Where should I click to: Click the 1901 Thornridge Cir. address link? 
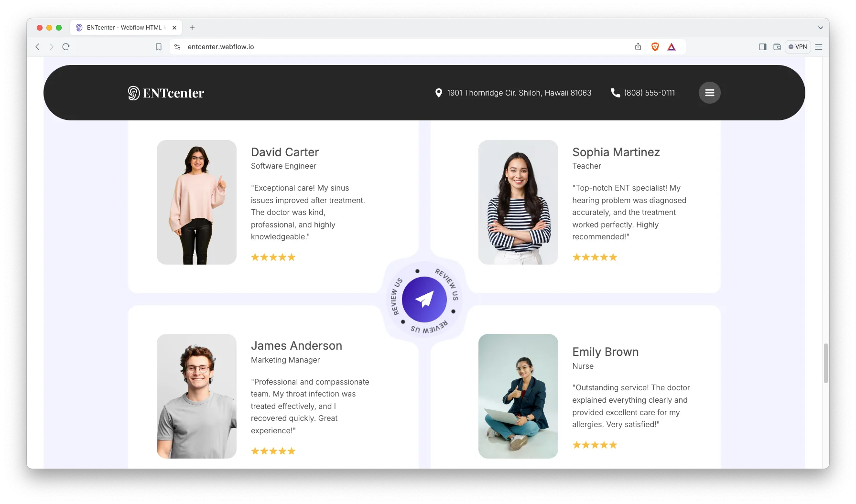[519, 93]
